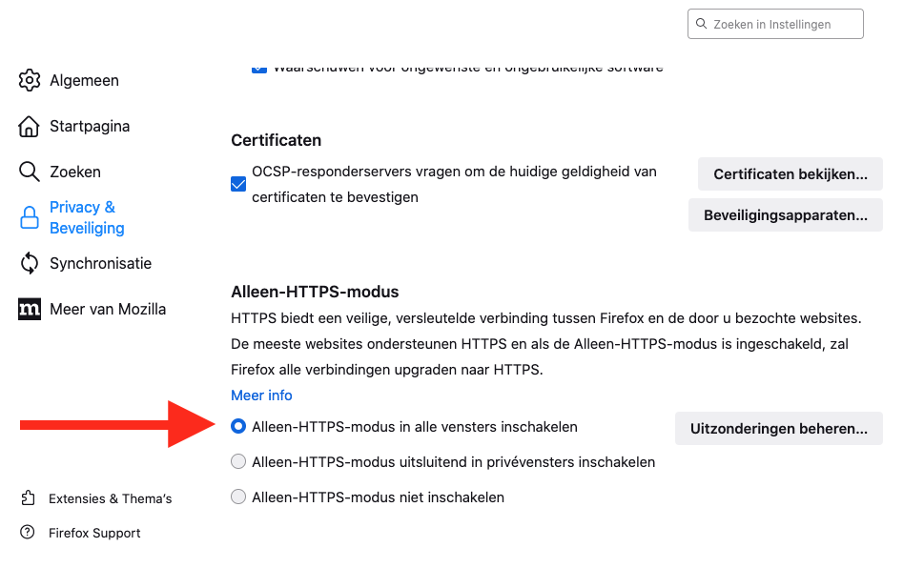Open Meer van Mozilla page

(x=108, y=309)
